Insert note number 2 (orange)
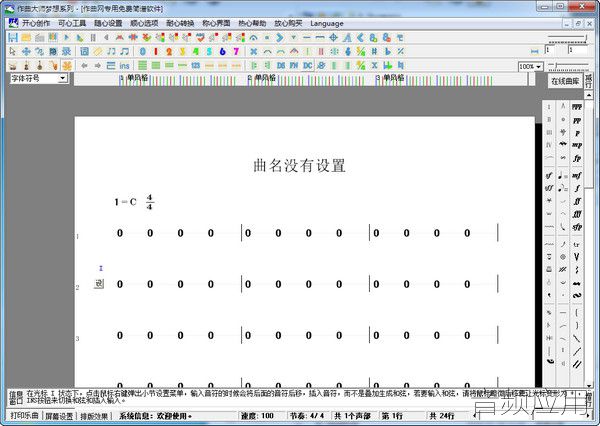The image size is (600, 426). pyautogui.click(x=169, y=51)
